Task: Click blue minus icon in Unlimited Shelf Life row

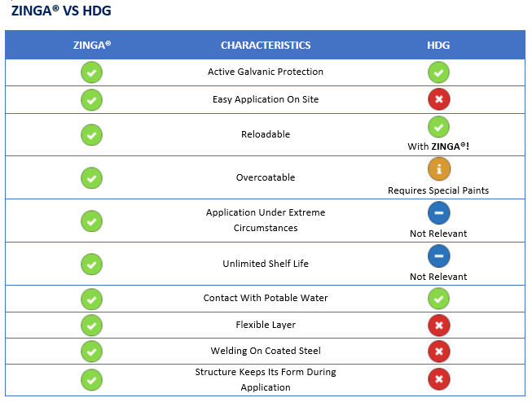Action: pyautogui.click(x=438, y=256)
